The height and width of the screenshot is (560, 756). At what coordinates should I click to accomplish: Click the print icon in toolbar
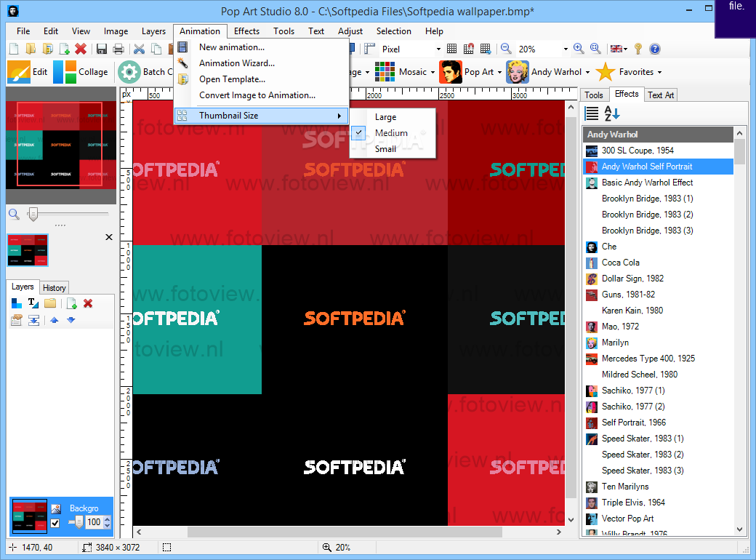118,49
